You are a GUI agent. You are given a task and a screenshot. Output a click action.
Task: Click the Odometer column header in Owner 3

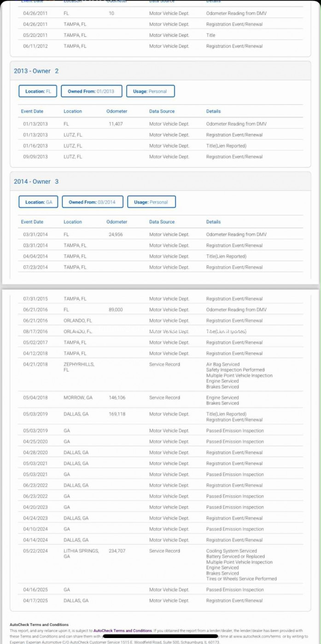pos(117,222)
